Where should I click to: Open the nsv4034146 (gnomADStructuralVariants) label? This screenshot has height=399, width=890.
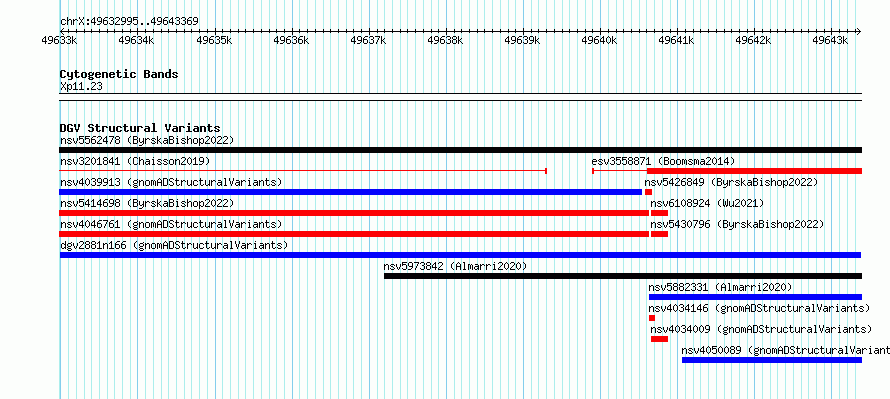pyautogui.click(x=759, y=308)
